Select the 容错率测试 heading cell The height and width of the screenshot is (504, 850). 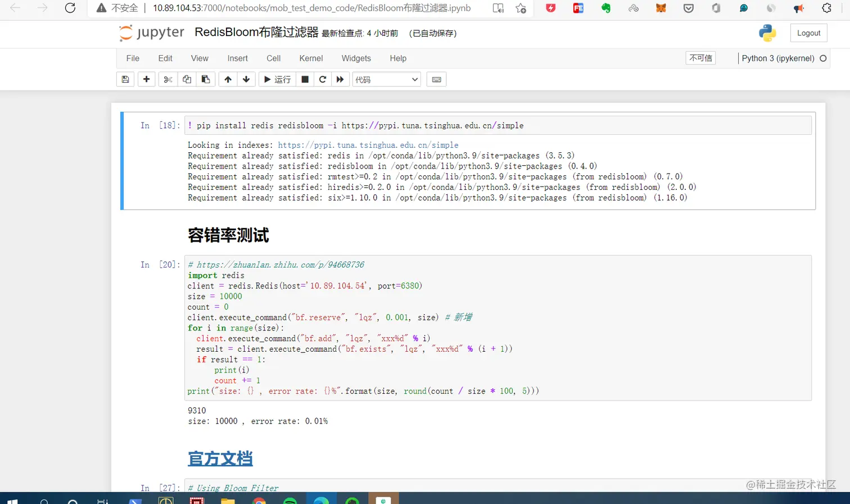(228, 235)
